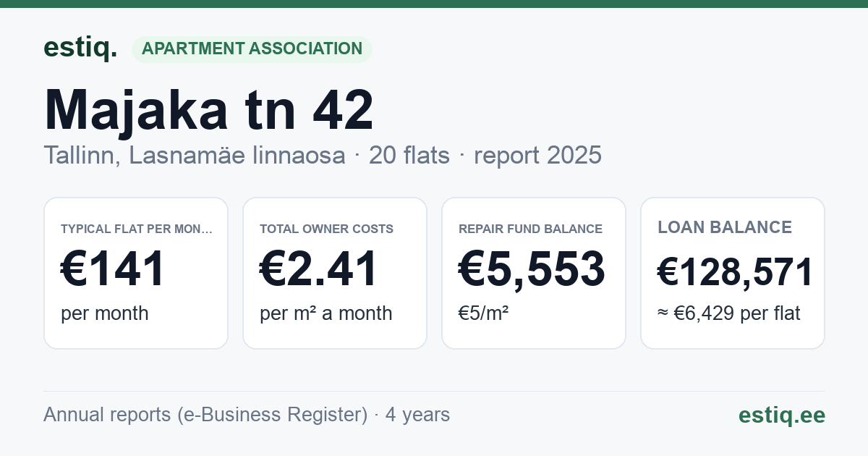Click the 'per m² a month' label
This screenshot has width=868, height=456.
[x=326, y=313]
